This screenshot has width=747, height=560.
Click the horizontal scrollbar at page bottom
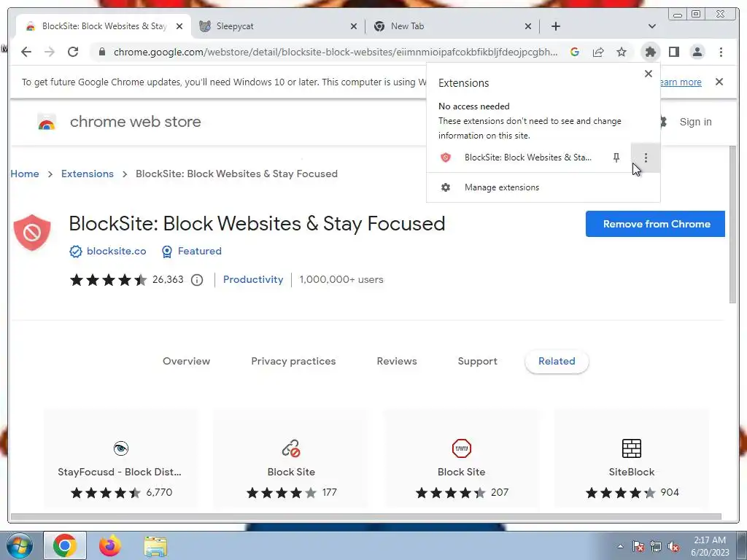click(366, 517)
